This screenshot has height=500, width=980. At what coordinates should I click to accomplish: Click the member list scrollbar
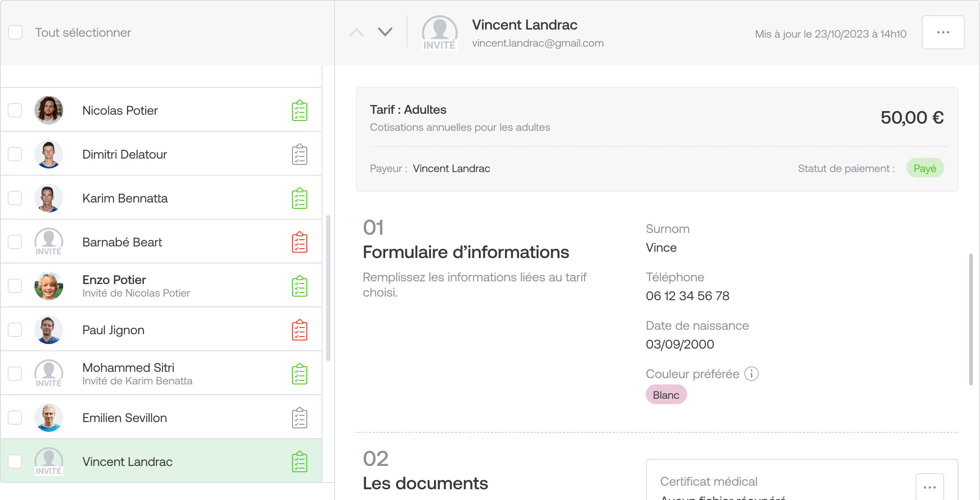point(328,288)
